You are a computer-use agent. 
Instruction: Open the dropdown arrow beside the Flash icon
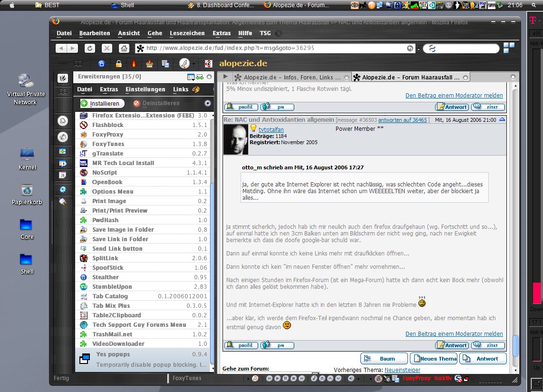[194, 64]
